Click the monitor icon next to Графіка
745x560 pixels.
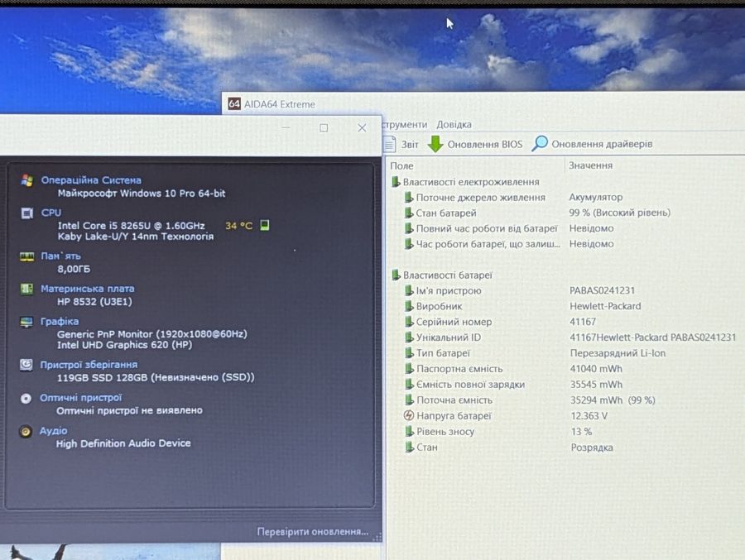26,322
